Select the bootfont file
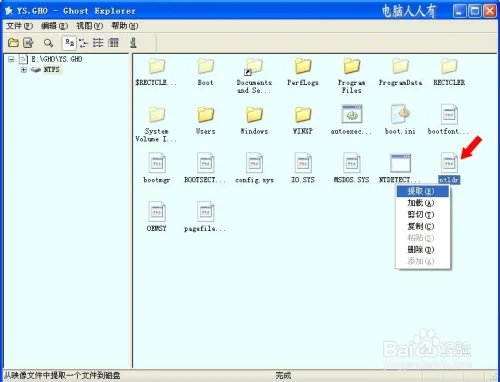500x382 pixels. coord(449,114)
